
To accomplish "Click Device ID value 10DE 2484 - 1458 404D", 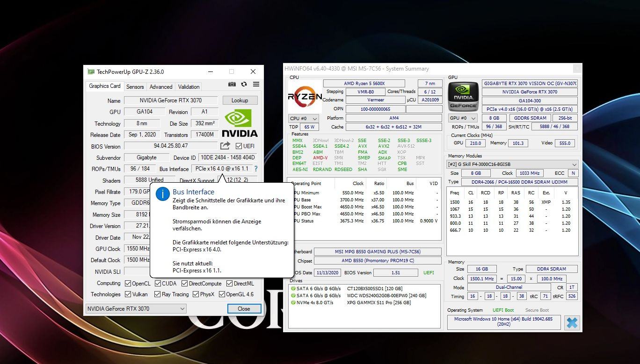I will point(228,157).
